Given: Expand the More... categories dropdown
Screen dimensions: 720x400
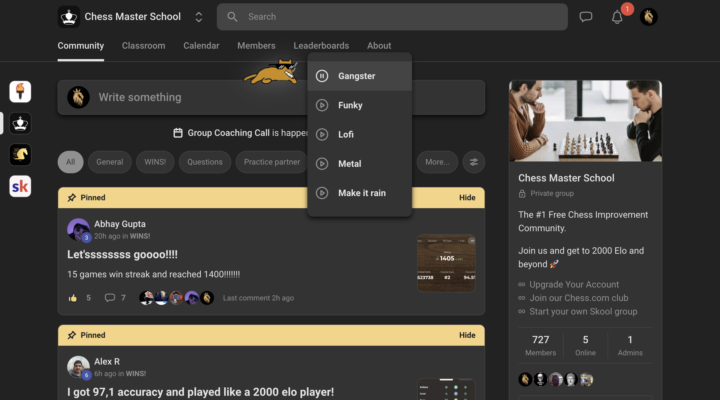Looking at the screenshot, I should 437,162.
